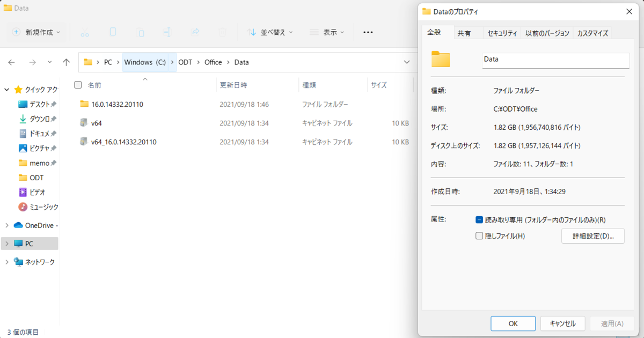Click the cabinet icon of v64 file
The width and height of the screenshot is (644, 338).
pos(84,123)
